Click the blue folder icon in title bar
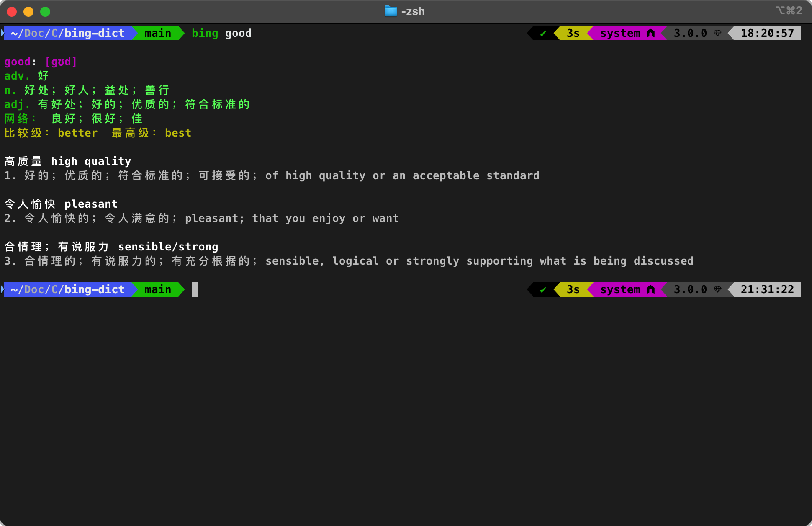 (390, 11)
